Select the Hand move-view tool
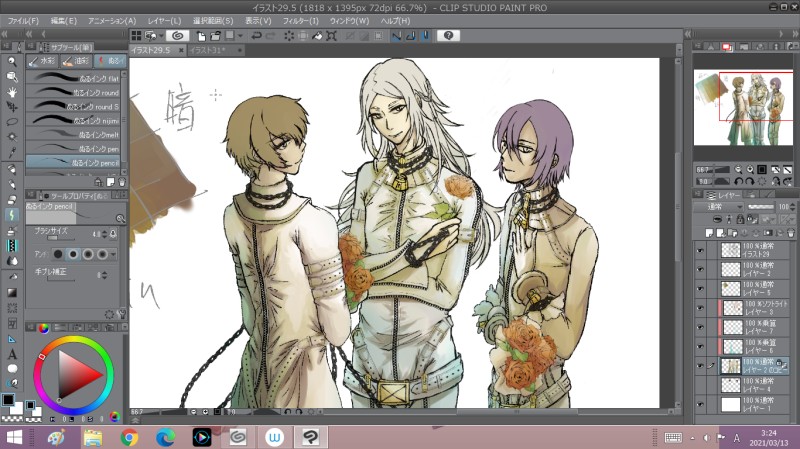Screen dimensions: 800x449 point(12,92)
